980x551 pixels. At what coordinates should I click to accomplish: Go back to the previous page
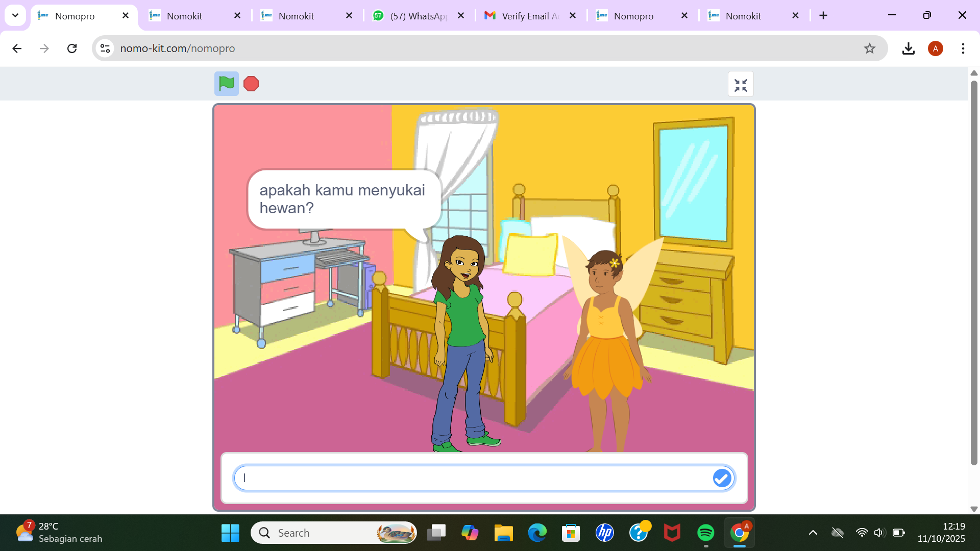pyautogui.click(x=17, y=48)
